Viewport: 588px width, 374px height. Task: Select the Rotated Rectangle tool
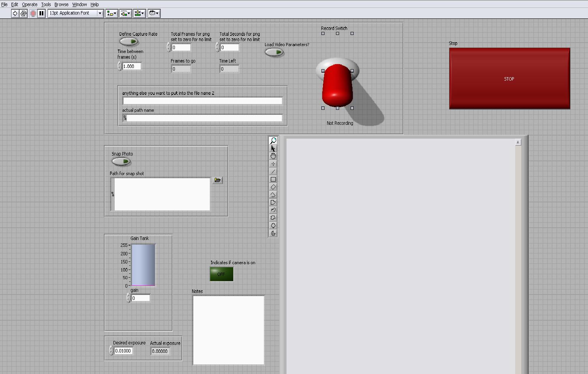click(x=273, y=187)
